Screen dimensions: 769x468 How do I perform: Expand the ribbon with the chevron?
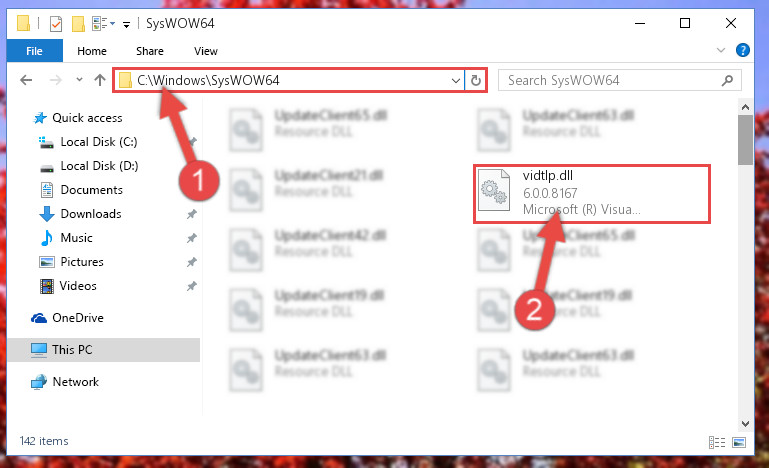pos(720,50)
